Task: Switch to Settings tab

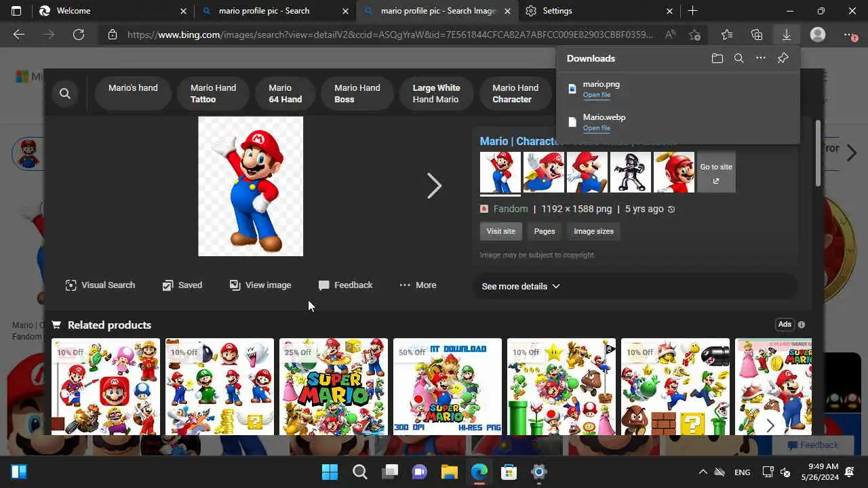Action: (599, 11)
